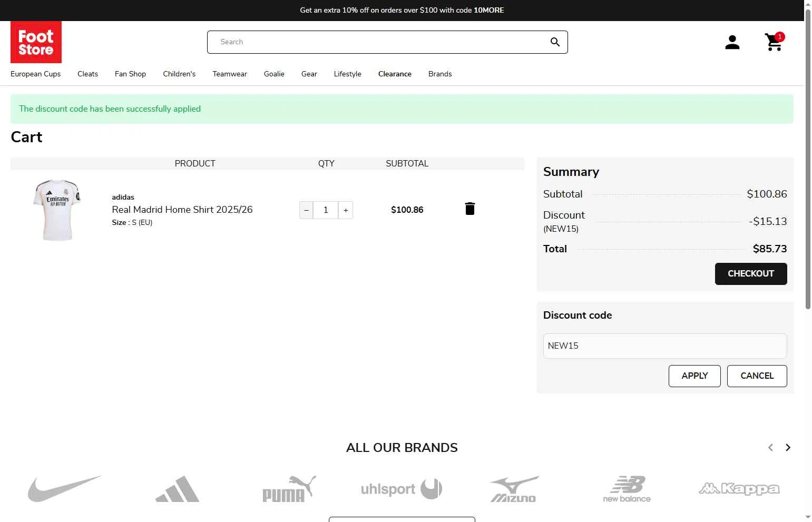
Task: Open the Real Madrid Home Shirt 2025/26 link
Action: coord(182,210)
